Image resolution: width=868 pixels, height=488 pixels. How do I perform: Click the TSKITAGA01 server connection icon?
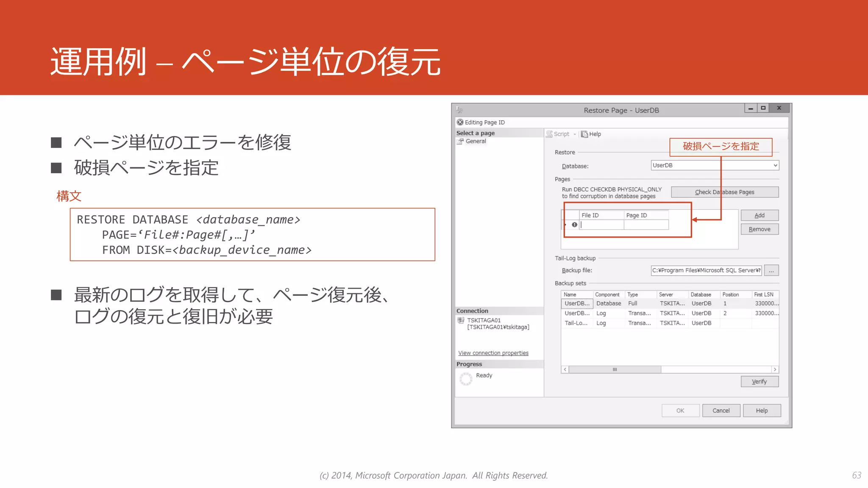coord(461,321)
